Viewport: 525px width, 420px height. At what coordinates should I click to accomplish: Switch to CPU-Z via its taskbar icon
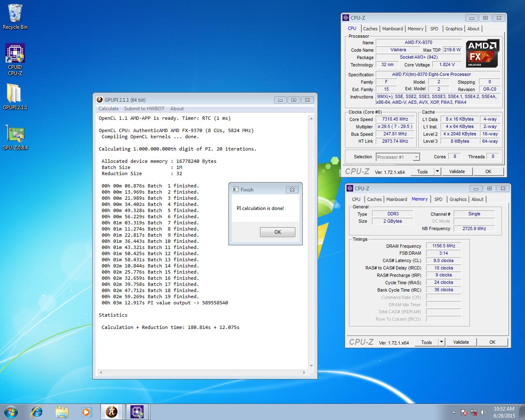(x=137, y=411)
